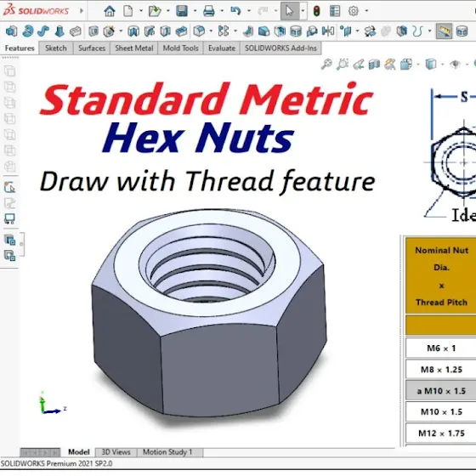This screenshot has width=476, height=476.
Task: Select the M8 × 1.25 table row
Action: click(441, 370)
